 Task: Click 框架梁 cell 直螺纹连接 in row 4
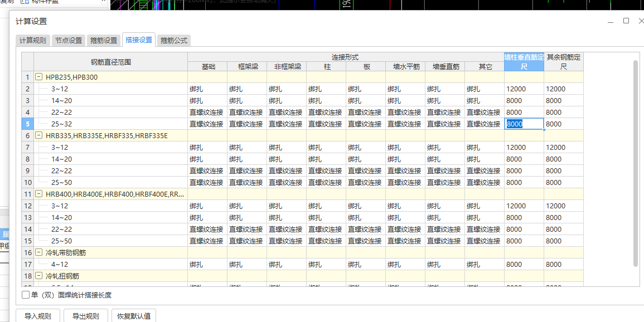click(x=247, y=113)
